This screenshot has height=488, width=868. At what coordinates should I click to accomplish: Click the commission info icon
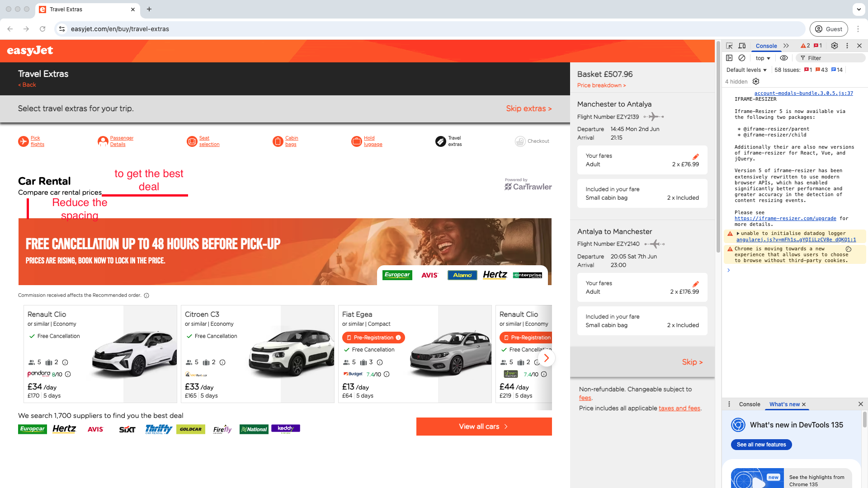click(x=146, y=296)
